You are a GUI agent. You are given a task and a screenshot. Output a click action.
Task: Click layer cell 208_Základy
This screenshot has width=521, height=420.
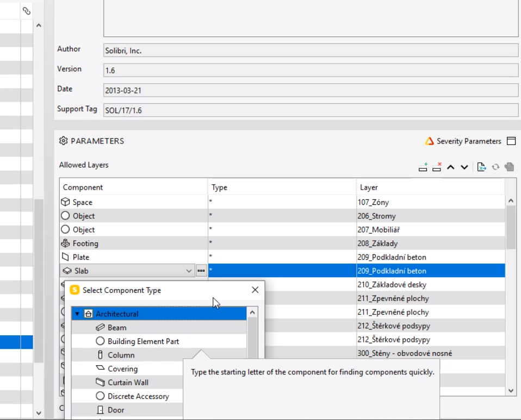click(431, 243)
